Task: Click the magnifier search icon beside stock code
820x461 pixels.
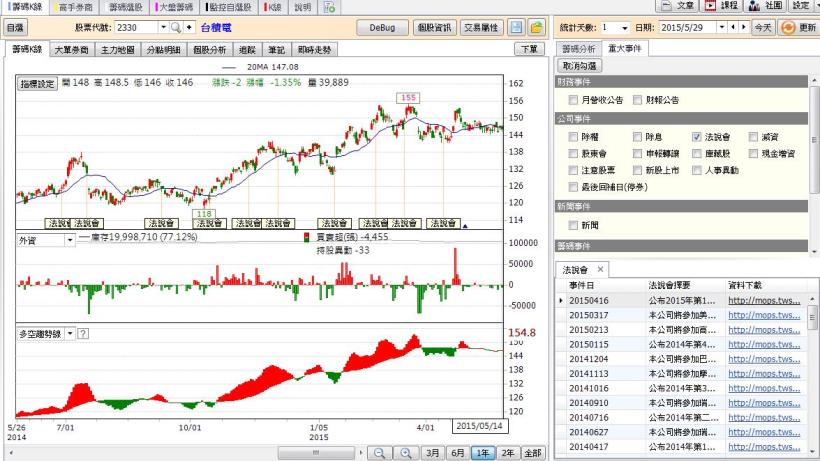Action: (x=176, y=27)
